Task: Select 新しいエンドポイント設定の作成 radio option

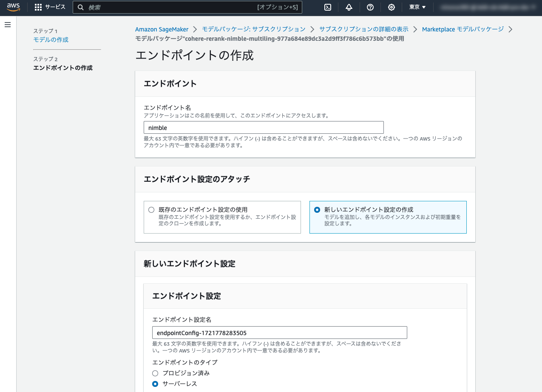Action: pyautogui.click(x=317, y=210)
